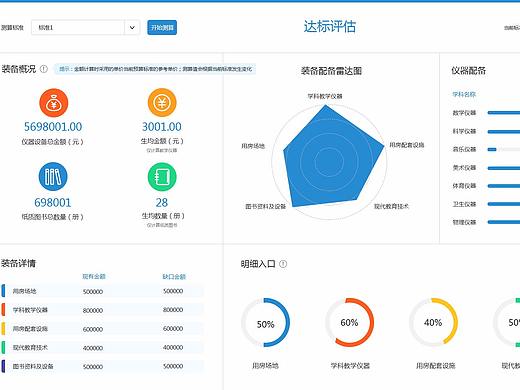Click the blue hint text banner
This screenshot has width=520, height=390.
(155, 69)
